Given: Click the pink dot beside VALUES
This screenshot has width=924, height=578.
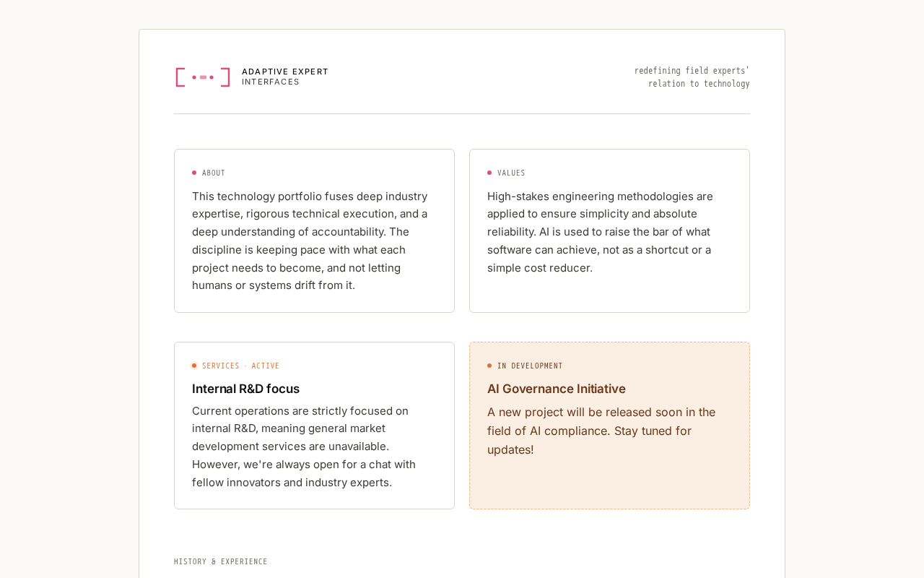Looking at the screenshot, I should click(489, 173).
